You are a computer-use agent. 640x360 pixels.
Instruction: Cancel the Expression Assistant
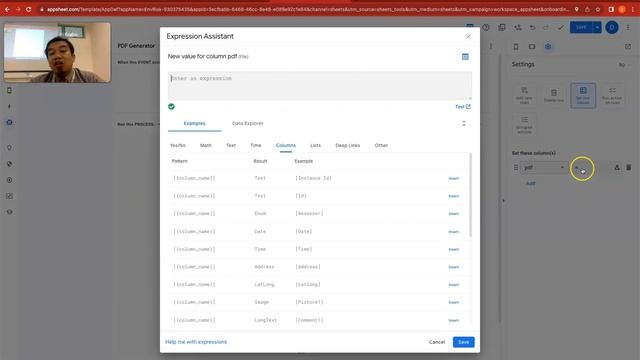[x=437, y=342]
